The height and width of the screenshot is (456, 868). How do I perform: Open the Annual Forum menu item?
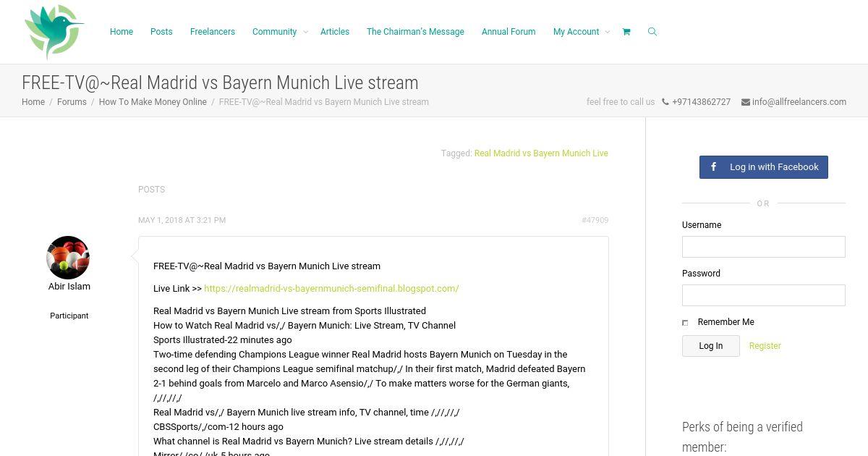click(x=509, y=32)
